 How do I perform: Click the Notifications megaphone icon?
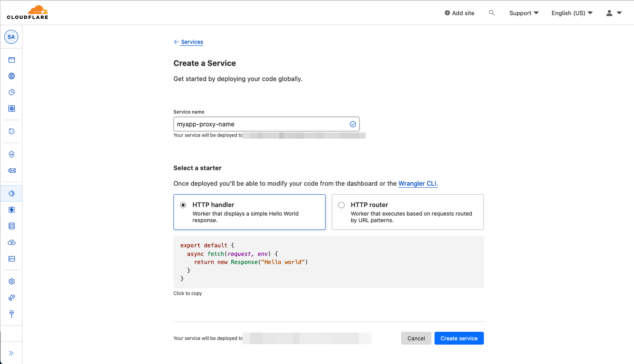[11, 298]
